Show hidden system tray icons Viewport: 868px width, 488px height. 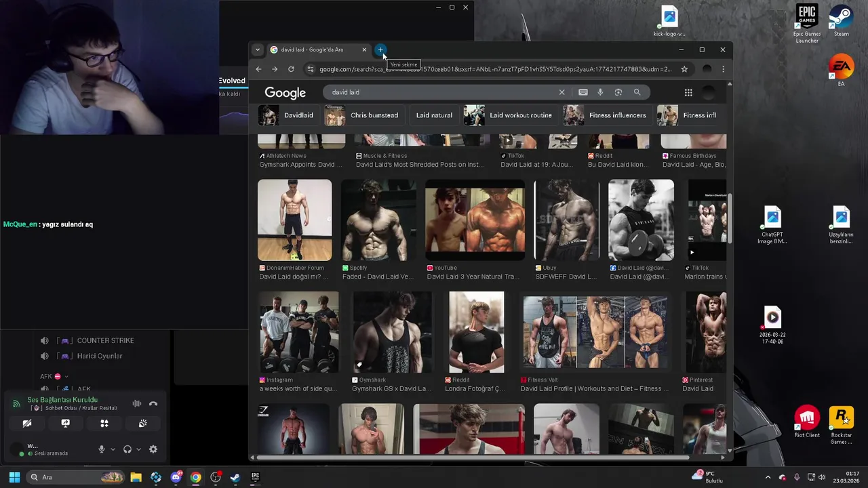(x=768, y=477)
